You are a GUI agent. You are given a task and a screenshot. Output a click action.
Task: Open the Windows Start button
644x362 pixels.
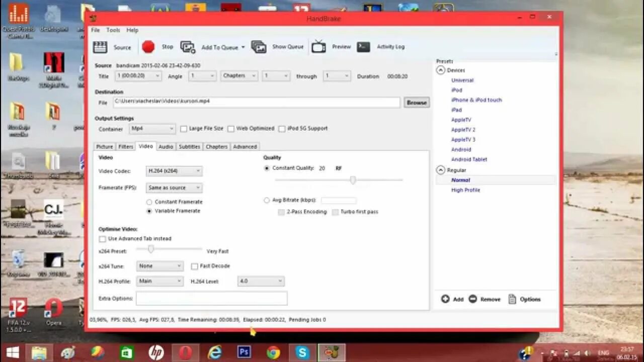(13, 352)
